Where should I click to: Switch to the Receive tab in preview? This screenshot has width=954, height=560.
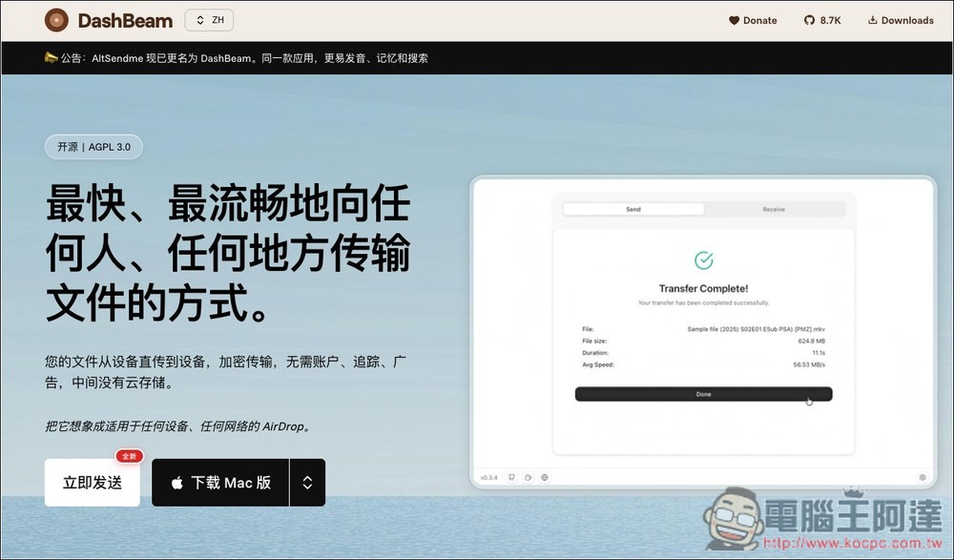(x=774, y=209)
